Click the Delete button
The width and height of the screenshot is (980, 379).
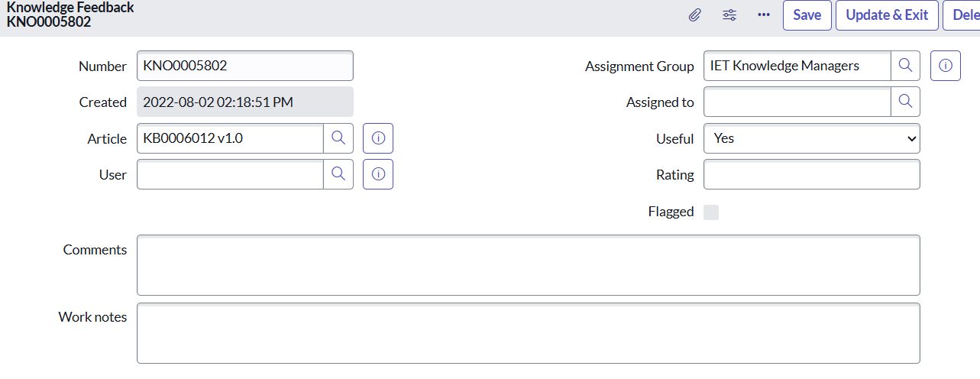tap(964, 15)
